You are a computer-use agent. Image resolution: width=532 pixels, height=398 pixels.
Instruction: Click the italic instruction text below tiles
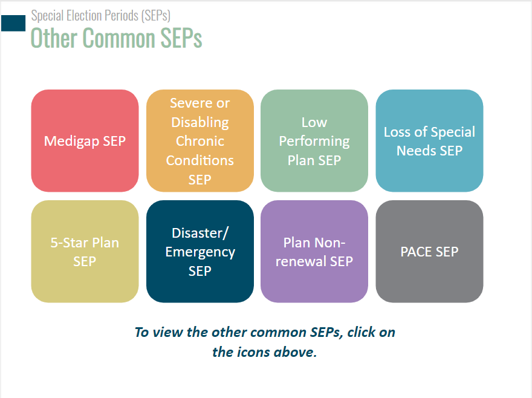click(265, 342)
